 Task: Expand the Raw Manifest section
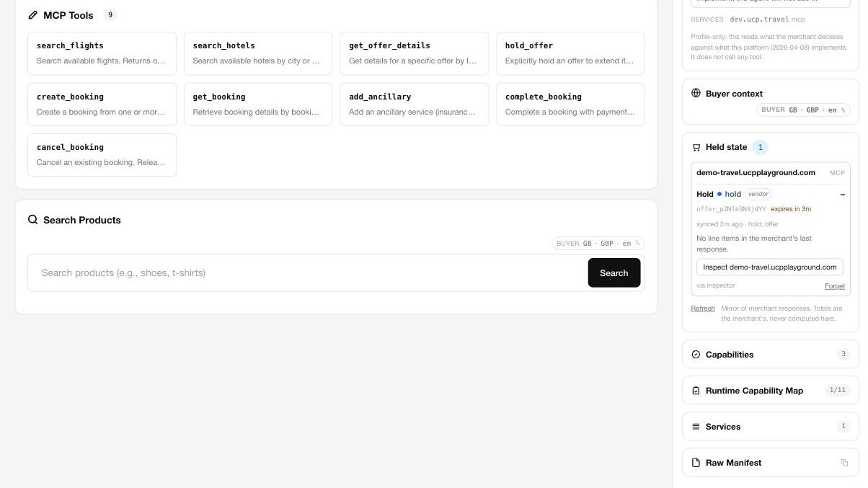pyautogui.click(x=771, y=463)
